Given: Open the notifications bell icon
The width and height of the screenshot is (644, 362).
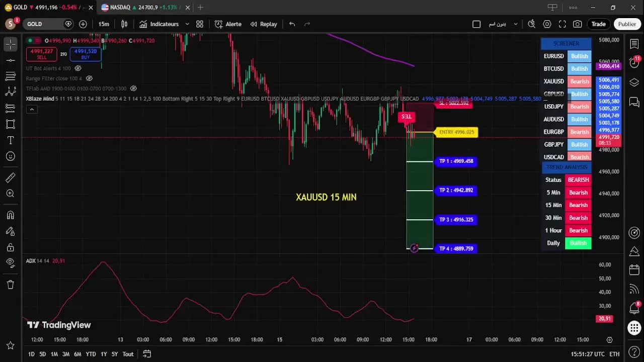Looking at the screenshot, I should click(x=634, y=308).
